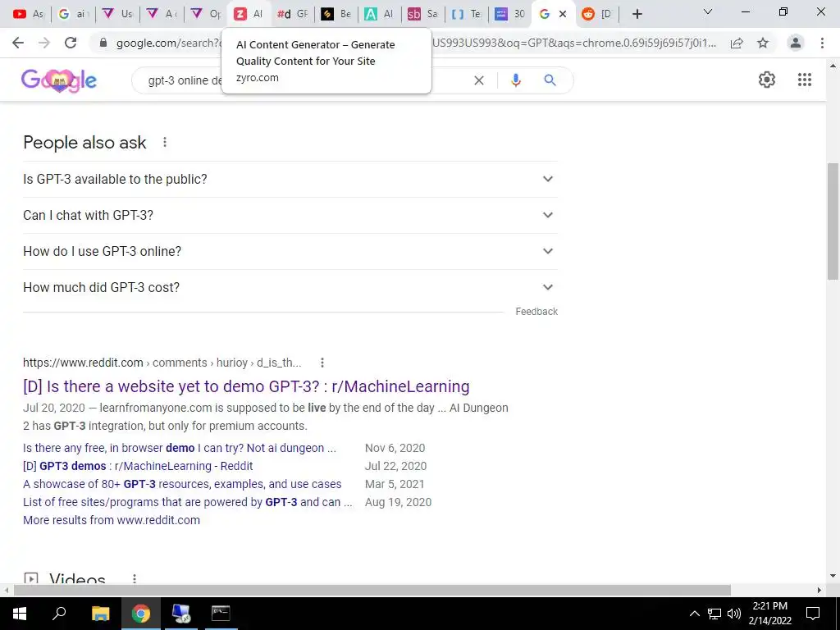Open a new tab with plus button
Viewport: 840px width, 630px height.
637,14
